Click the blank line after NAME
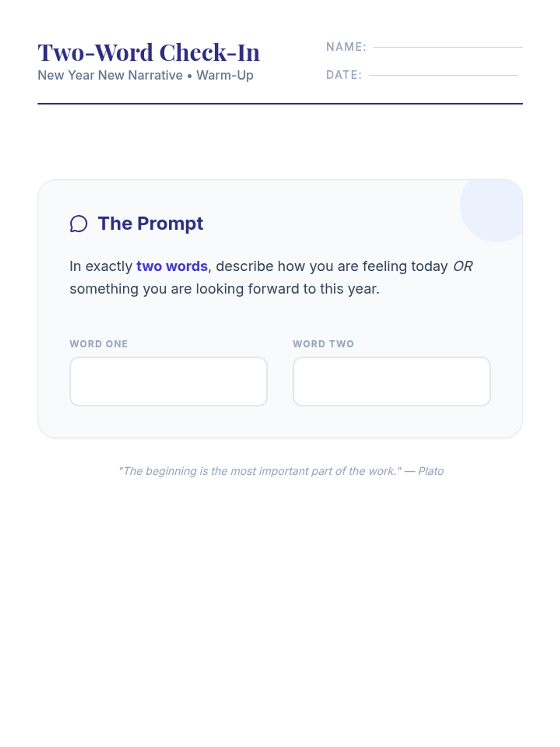The height and width of the screenshot is (747, 560). click(448, 47)
